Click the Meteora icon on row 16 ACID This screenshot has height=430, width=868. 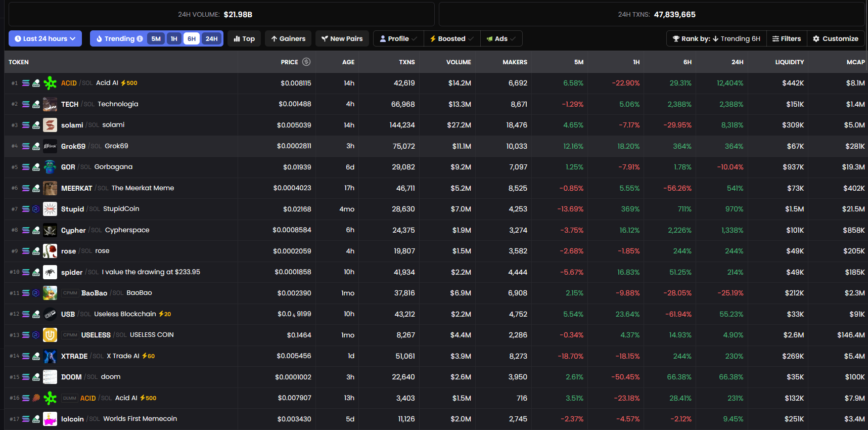(x=36, y=398)
